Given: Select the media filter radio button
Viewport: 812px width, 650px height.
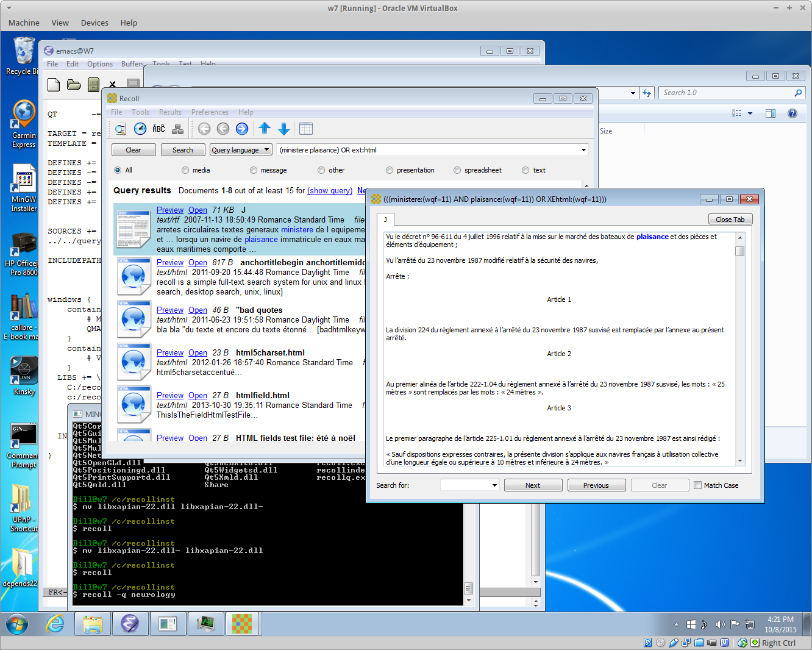Looking at the screenshot, I should click(x=185, y=171).
